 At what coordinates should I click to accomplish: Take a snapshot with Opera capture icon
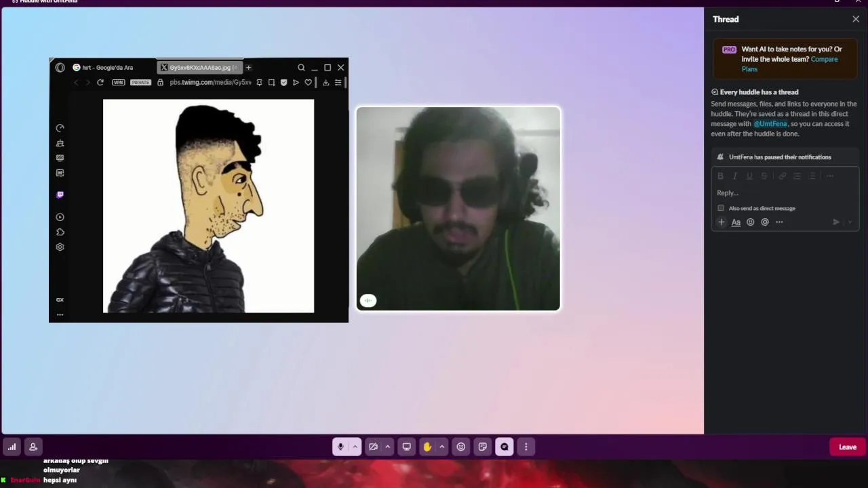(271, 83)
